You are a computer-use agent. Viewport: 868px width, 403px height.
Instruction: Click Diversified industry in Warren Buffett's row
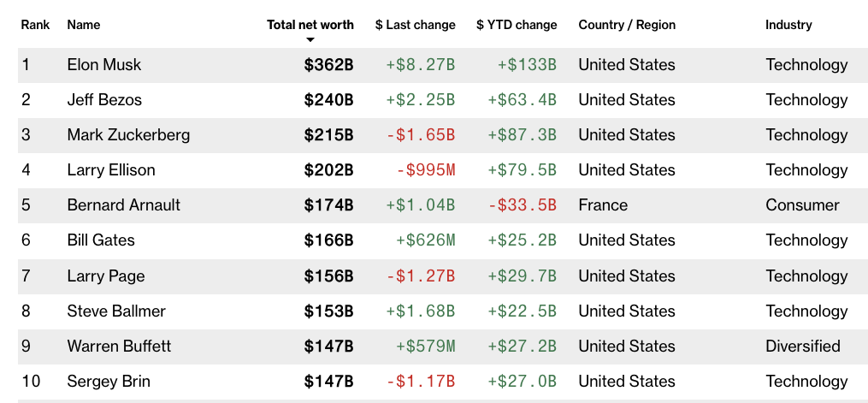pos(803,346)
